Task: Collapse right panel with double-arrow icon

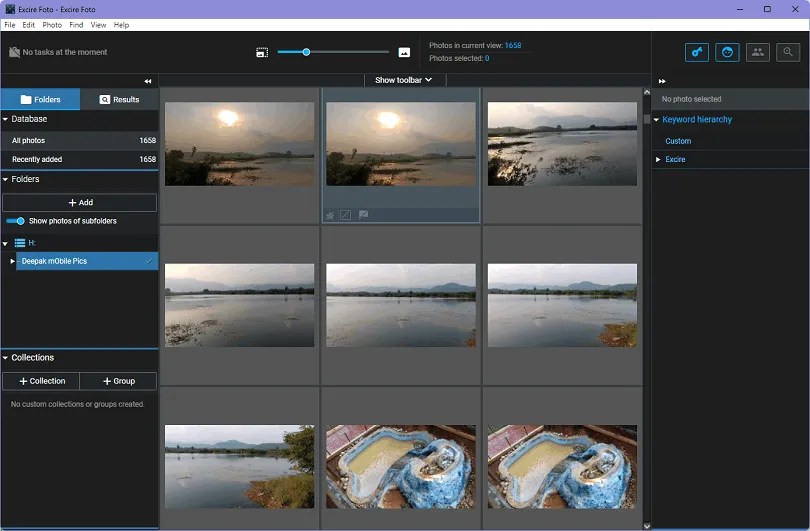Action: (x=662, y=81)
